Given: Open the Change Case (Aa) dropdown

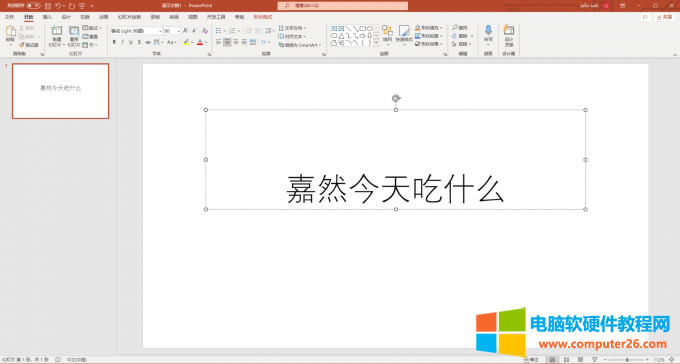Looking at the screenshot, I should [x=172, y=42].
